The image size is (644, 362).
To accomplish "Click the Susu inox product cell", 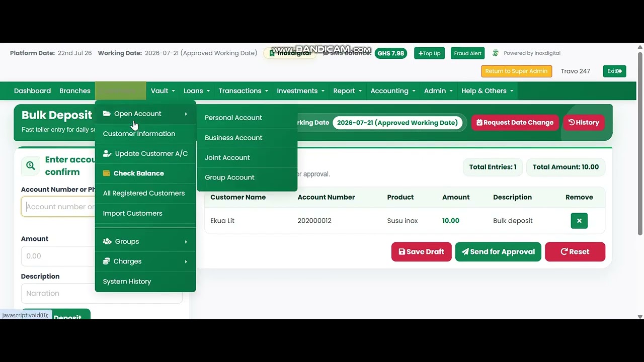I will pos(403,221).
